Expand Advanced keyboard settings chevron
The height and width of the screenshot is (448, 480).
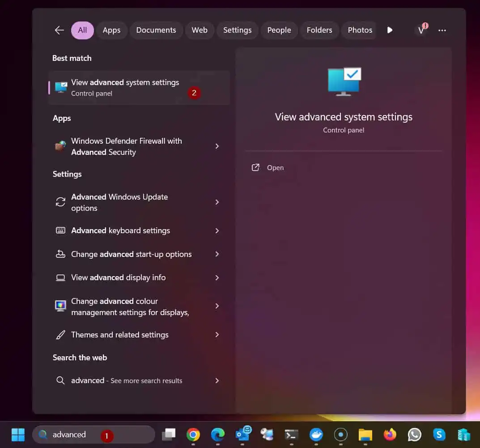(x=217, y=230)
